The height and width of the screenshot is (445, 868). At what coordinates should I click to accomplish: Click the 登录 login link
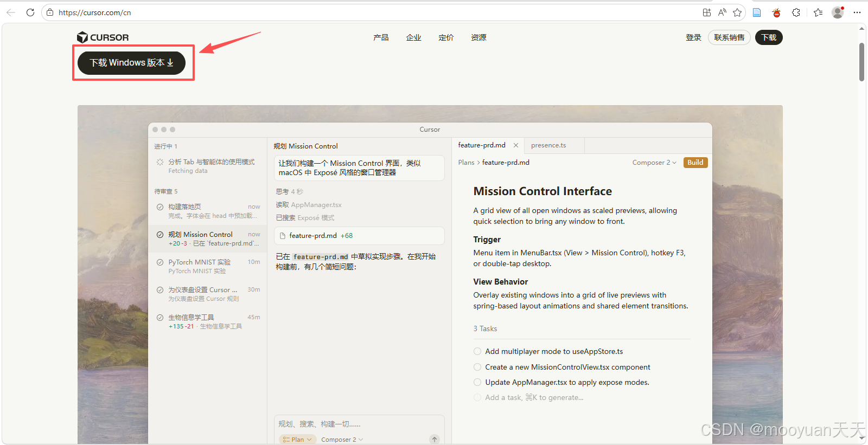pyautogui.click(x=693, y=37)
